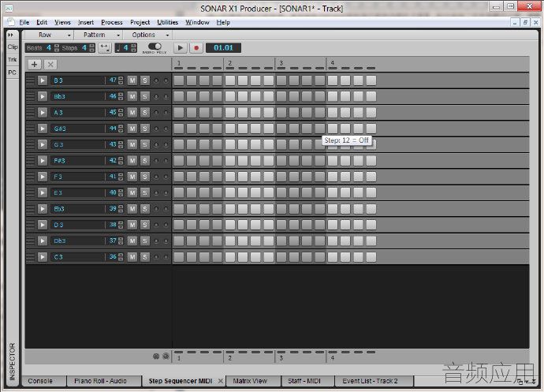Preview the C 3 row note
Screen dimensions: 544x392
(x=43, y=257)
